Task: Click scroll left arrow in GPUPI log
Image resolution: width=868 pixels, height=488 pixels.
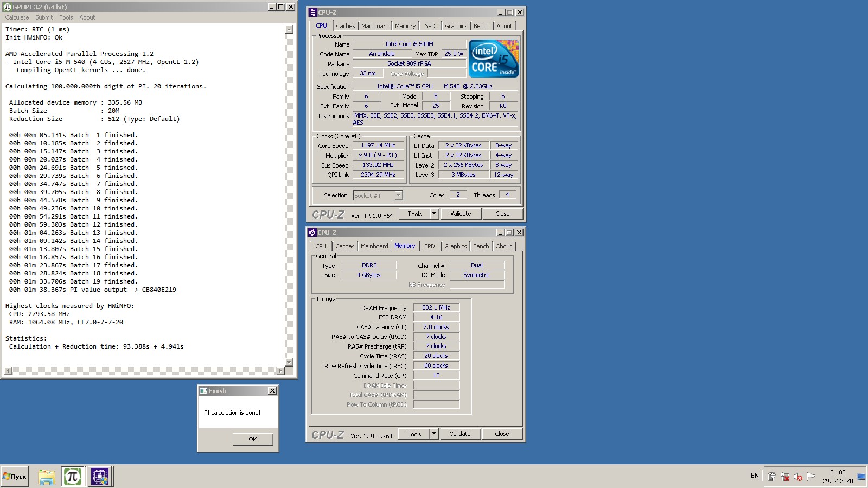Action: click(8, 371)
